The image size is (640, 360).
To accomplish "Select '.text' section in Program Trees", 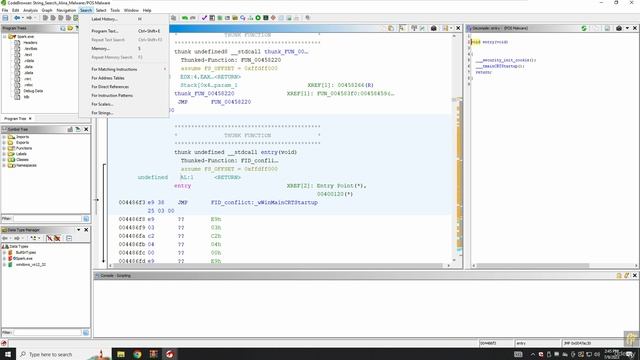I will 28,55.
